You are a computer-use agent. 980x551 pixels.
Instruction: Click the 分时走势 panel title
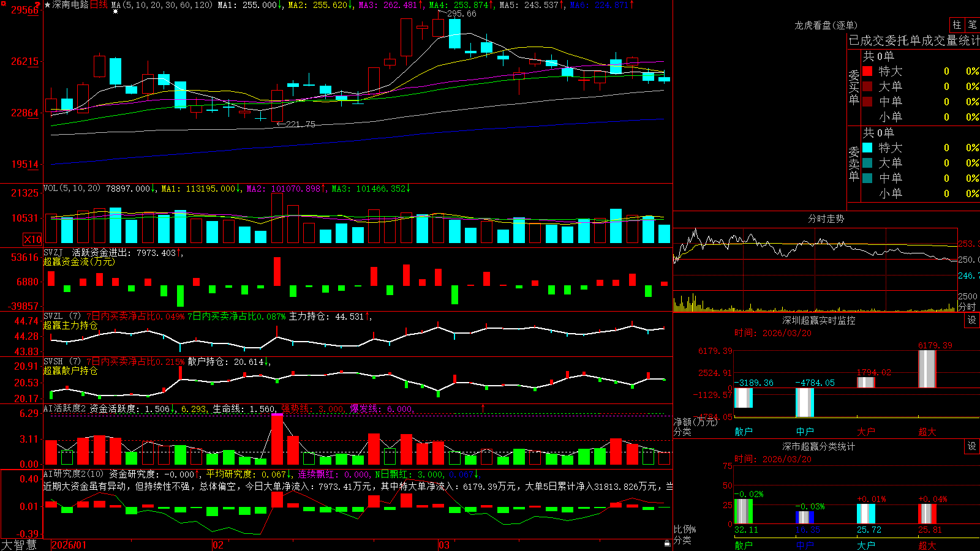826,219
